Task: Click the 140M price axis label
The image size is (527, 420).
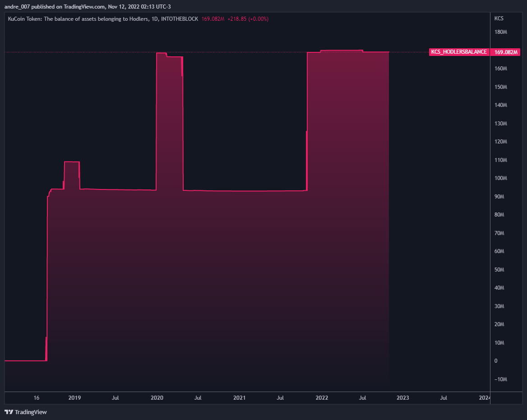Action: coord(500,105)
